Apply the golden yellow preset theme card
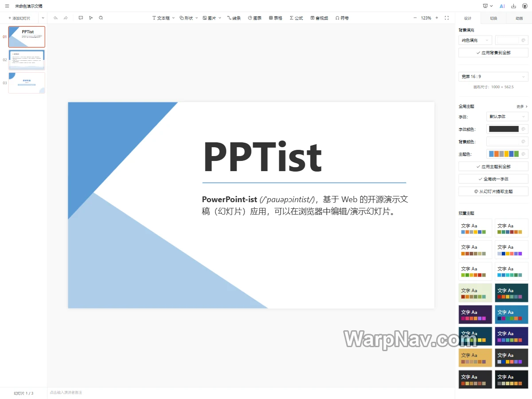 coord(475,358)
